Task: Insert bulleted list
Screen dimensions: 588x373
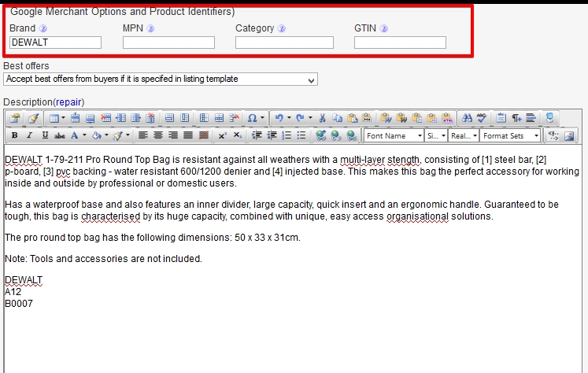Action: [x=301, y=135]
